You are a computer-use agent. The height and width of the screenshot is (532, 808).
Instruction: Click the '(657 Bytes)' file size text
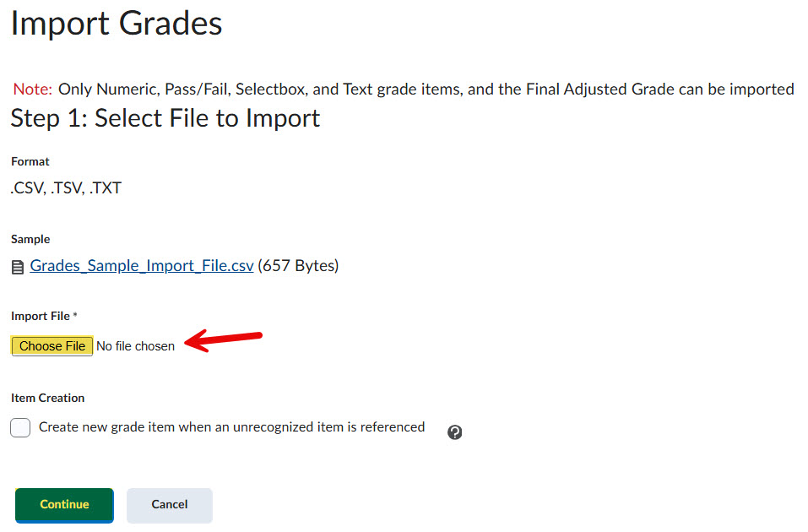point(298,266)
